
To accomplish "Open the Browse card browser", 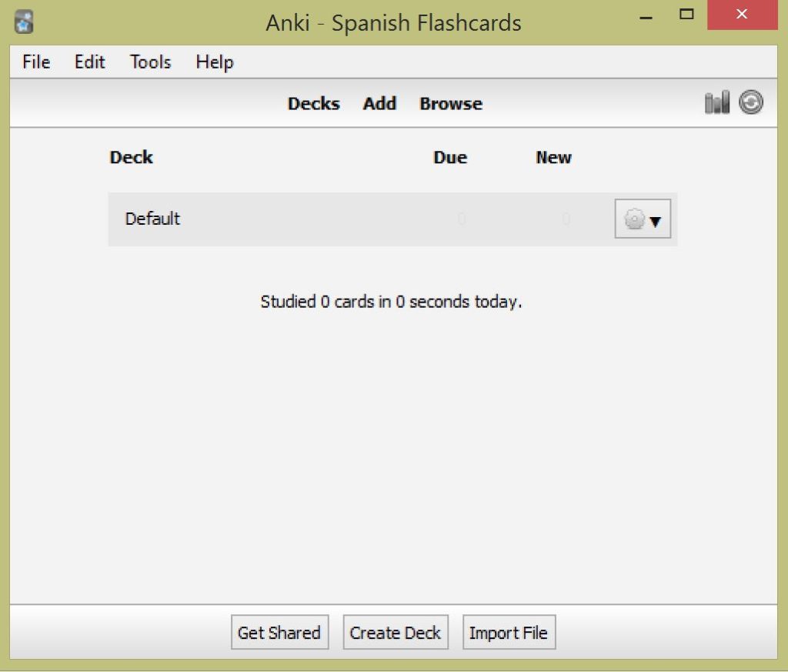I will pyautogui.click(x=451, y=104).
